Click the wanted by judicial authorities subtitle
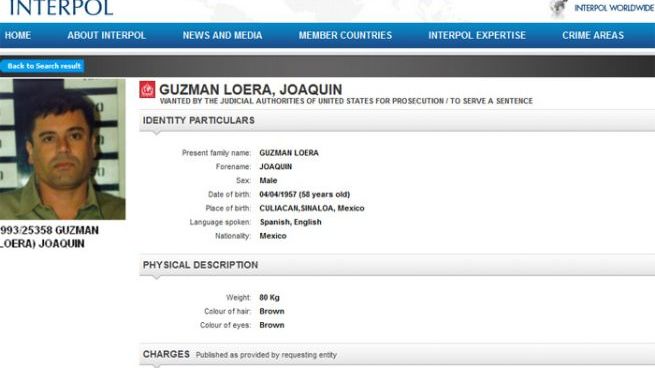 pos(346,101)
